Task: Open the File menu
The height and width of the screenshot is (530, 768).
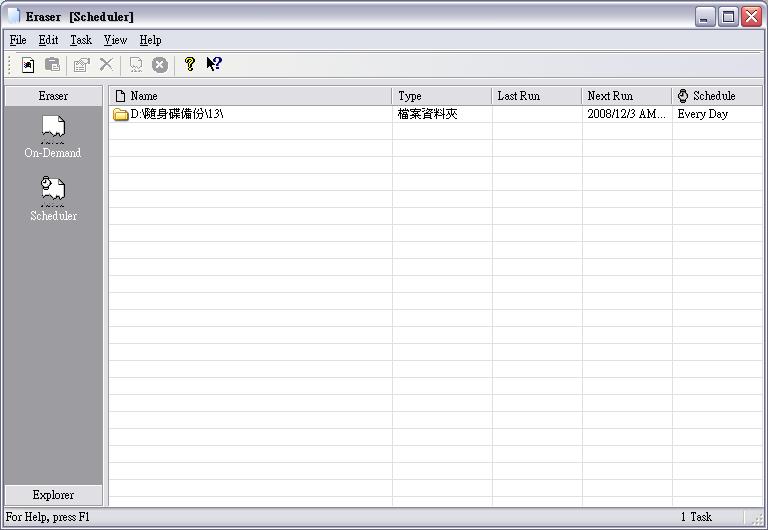Action: tap(18, 40)
